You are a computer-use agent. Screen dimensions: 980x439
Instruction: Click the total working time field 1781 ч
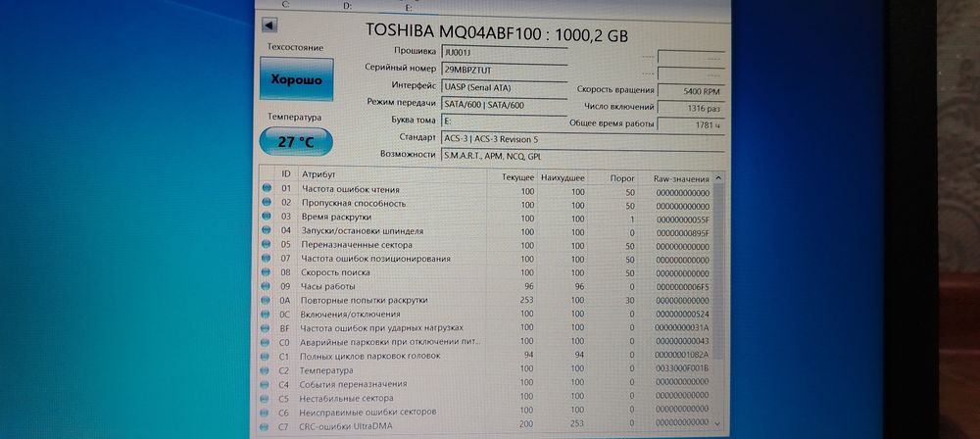(x=691, y=124)
